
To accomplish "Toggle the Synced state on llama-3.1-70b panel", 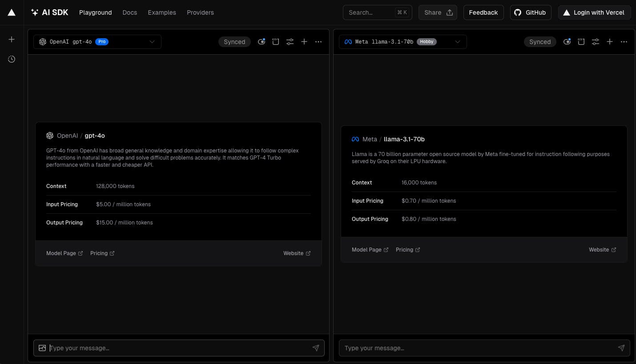I will click(x=540, y=42).
